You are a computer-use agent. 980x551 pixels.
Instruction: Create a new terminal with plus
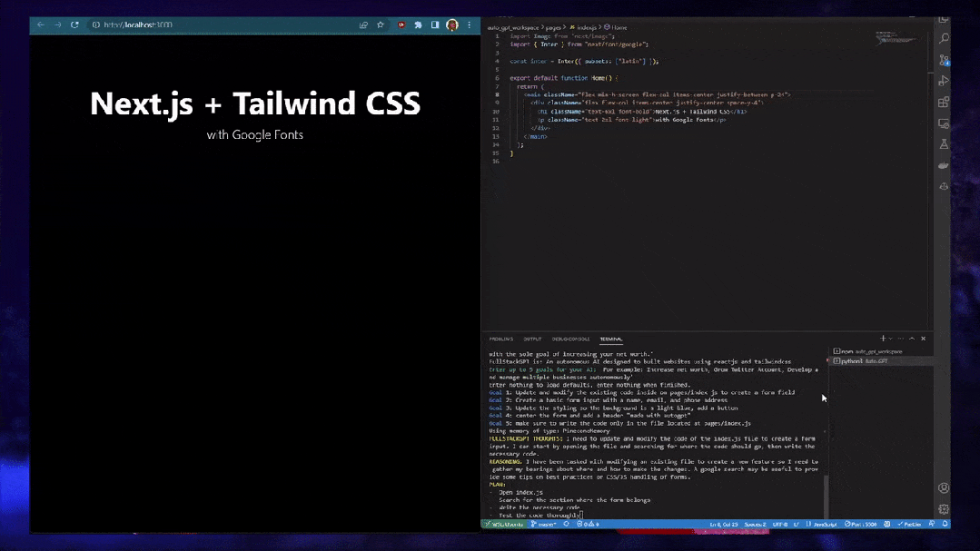(883, 339)
